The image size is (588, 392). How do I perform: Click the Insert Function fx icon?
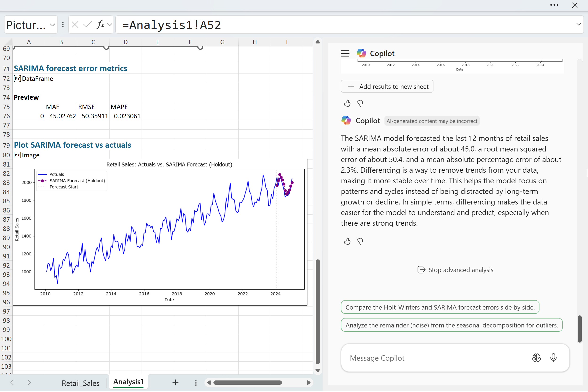click(x=100, y=24)
